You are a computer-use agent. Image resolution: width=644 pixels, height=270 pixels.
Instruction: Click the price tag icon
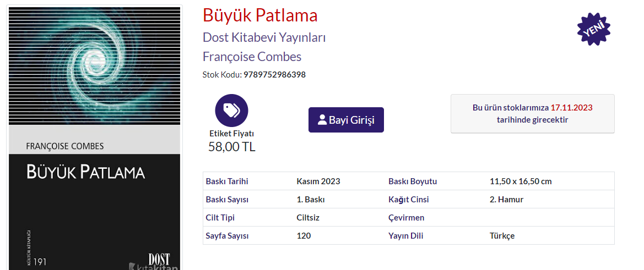(x=231, y=111)
